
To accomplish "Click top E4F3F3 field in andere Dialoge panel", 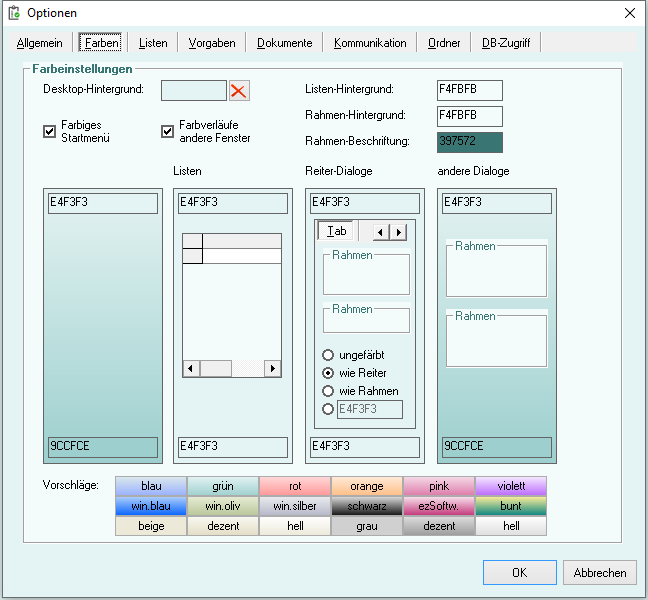I will (497, 203).
